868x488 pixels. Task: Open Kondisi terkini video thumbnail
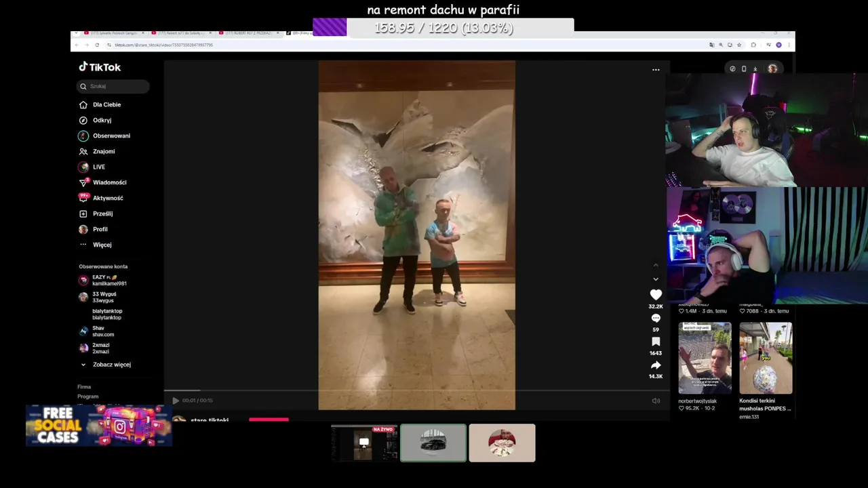tap(766, 358)
